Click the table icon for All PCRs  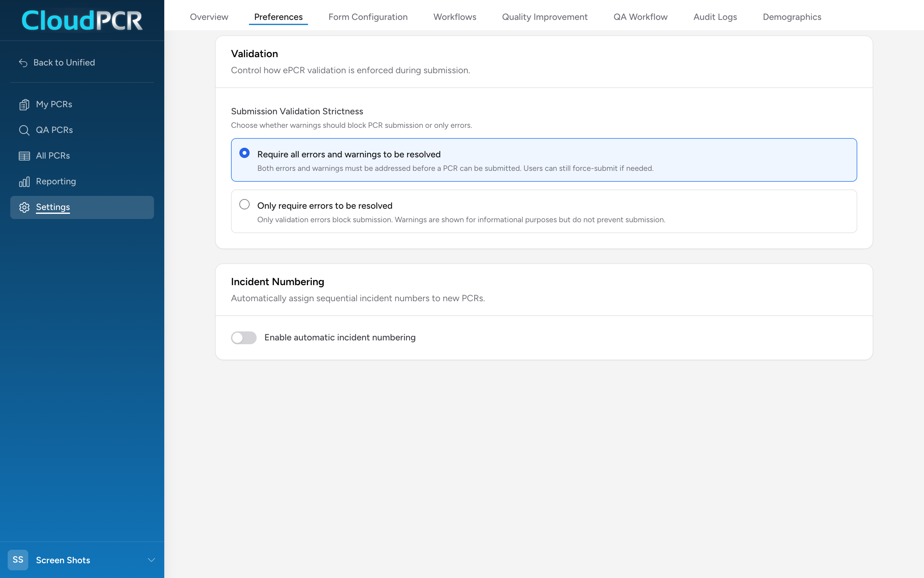[24, 156]
